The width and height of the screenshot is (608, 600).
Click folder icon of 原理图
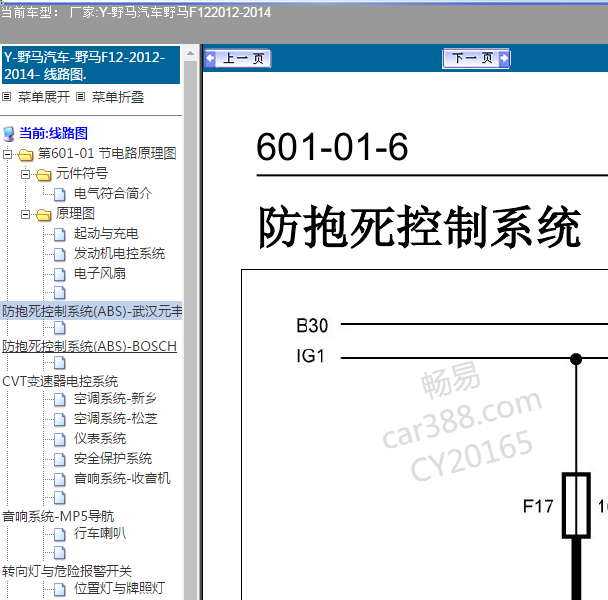point(43,214)
